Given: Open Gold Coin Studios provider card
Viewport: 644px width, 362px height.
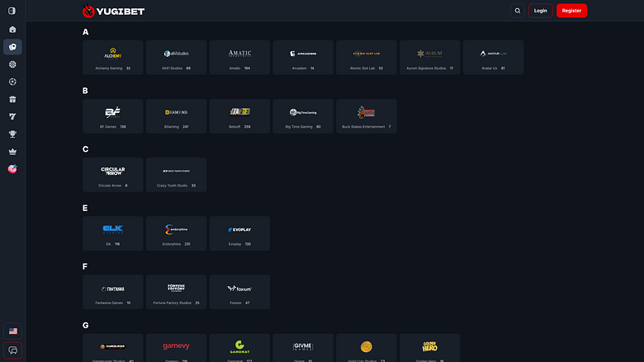Looking at the screenshot, I should click(x=367, y=348).
